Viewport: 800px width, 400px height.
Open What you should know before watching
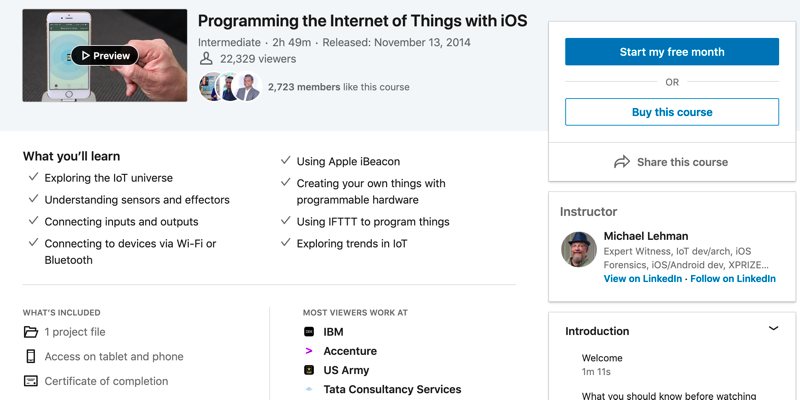pos(669,395)
